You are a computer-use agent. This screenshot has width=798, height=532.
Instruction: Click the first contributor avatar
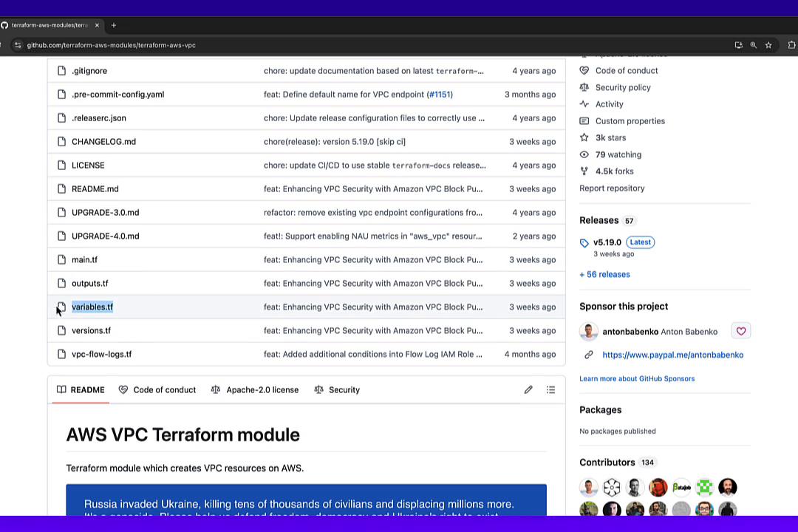(x=589, y=488)
